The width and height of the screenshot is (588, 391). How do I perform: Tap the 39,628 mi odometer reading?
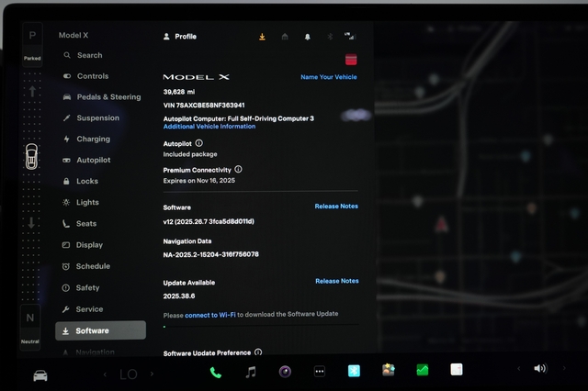pyautogui.click(x=179, y=92)
